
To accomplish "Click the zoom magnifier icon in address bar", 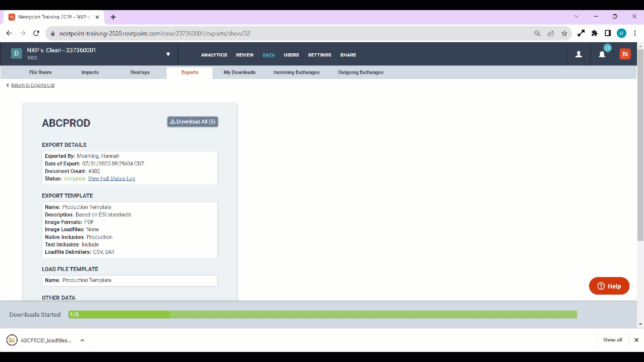I will pyautogui.click(x=537, y=34).
